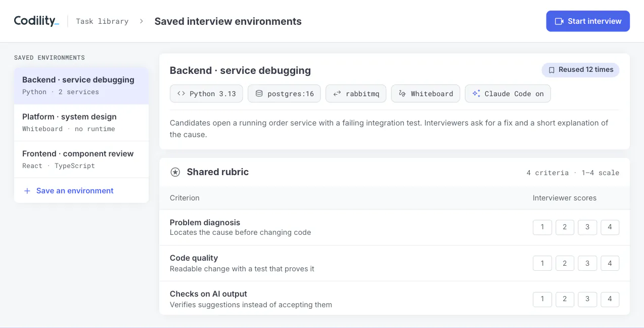Score Problem diagnosis as 3
The height and width of the screenshot is (328, 644).
587,227
